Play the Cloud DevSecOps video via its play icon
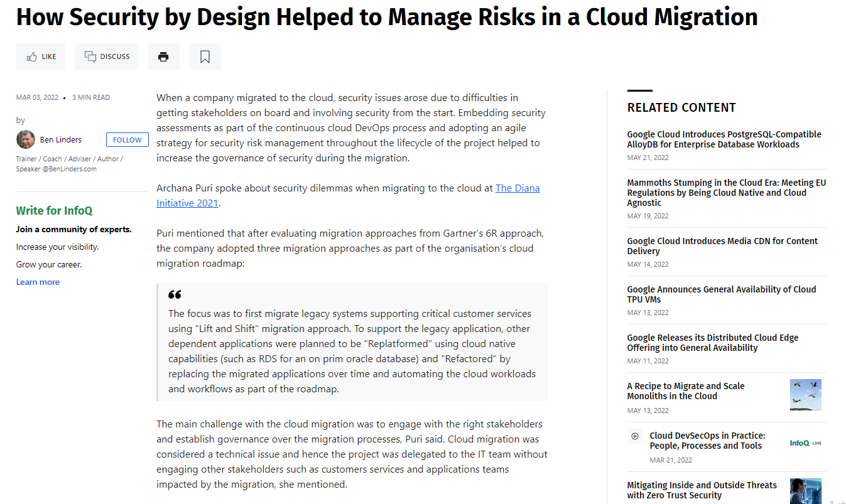 coord(634,436)
